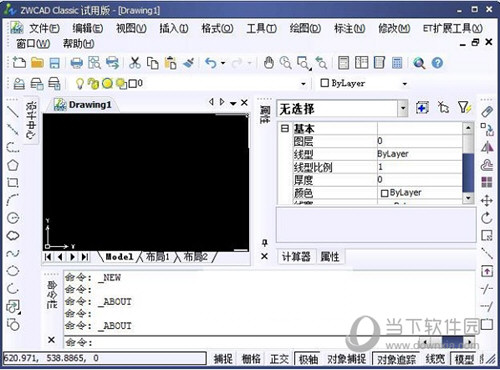Viewport: 500px width, 370px height.
Task: Open the 修改(M) menu
Action: [394, 28]
